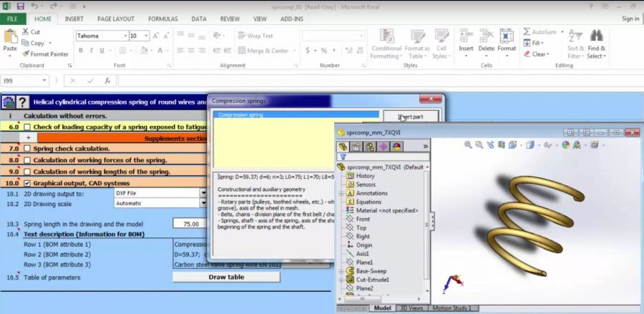
Task: Click Find & Select binoculars icon
Action: pyautogui.click(x=596, y=44)
